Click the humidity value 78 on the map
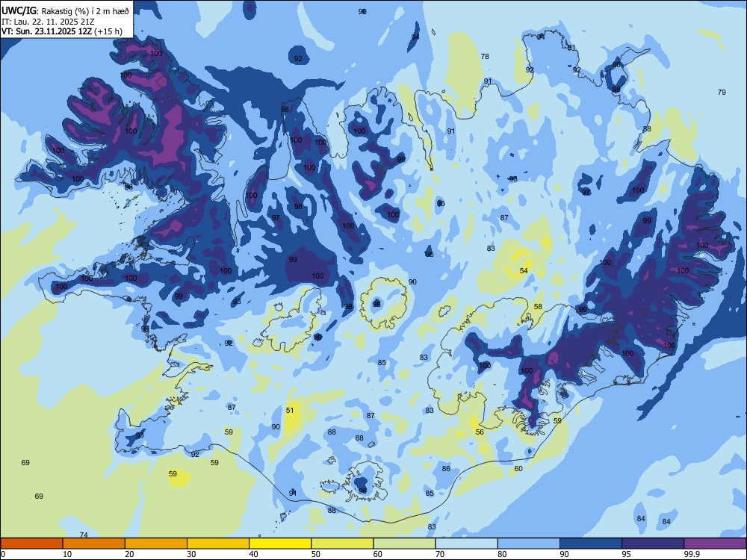The height and width of the screenshot is (560, 747). (485, 56)
